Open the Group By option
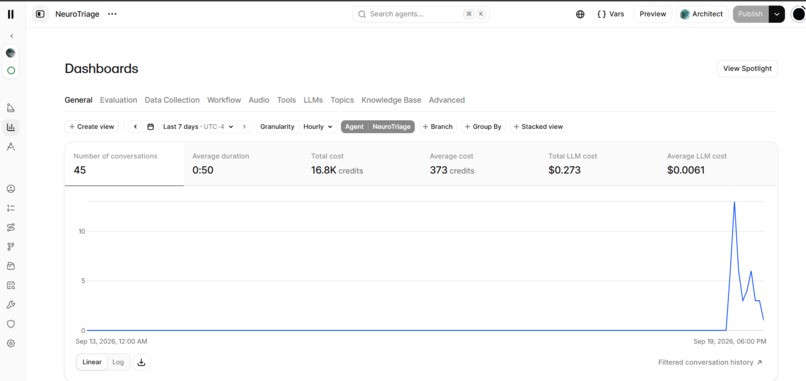The image size is (806, 381). [x=483, y=126]
